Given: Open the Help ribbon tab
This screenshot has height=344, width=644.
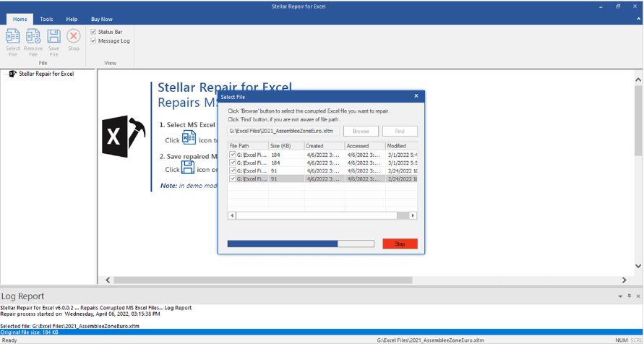Looking at the screenshot, I should pos(72,19).
